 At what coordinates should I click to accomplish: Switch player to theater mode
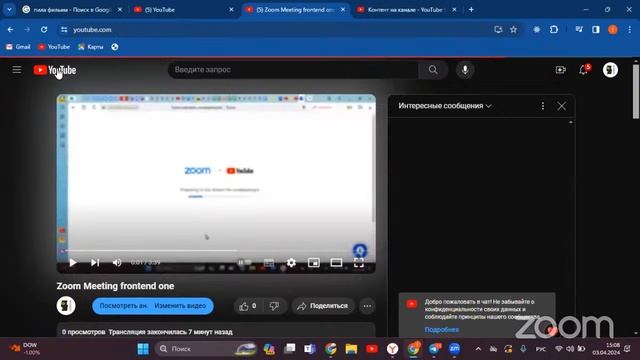click(x=336, y=262)
